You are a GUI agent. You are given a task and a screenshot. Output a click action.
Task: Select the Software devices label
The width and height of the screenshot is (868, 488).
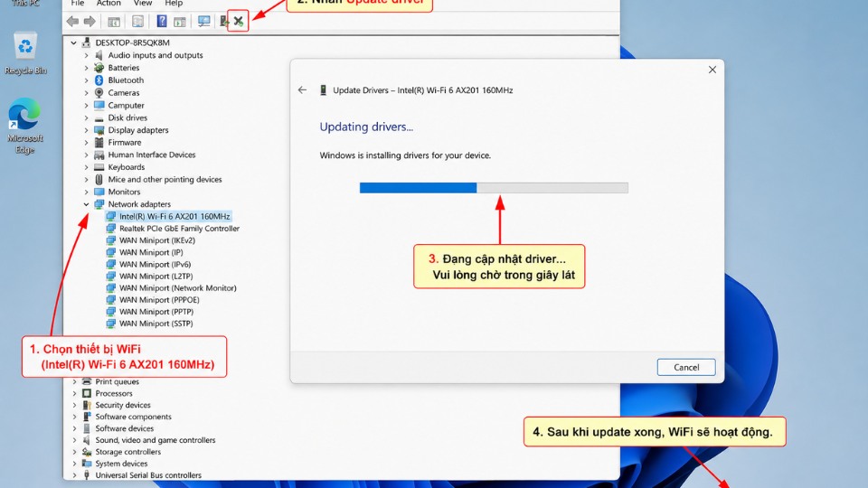[x=125, y=428]
